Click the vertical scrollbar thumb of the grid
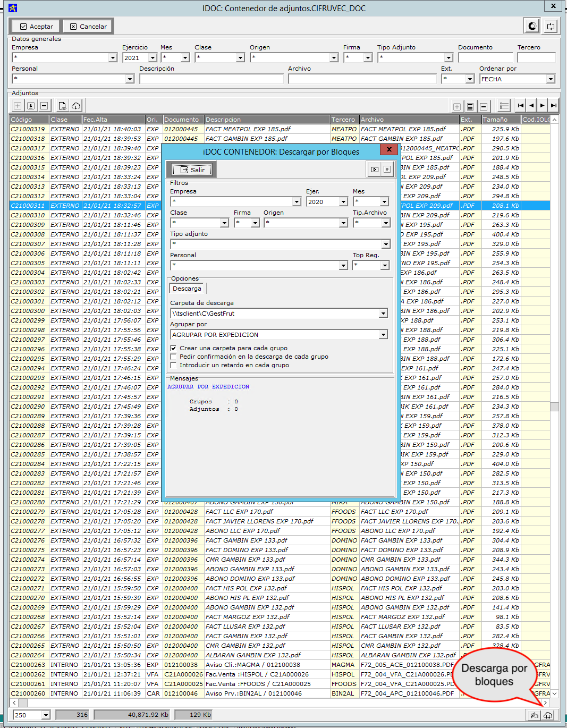Viewport: 567px width, 728px height. pyautogui.click(x=554, y=407)
